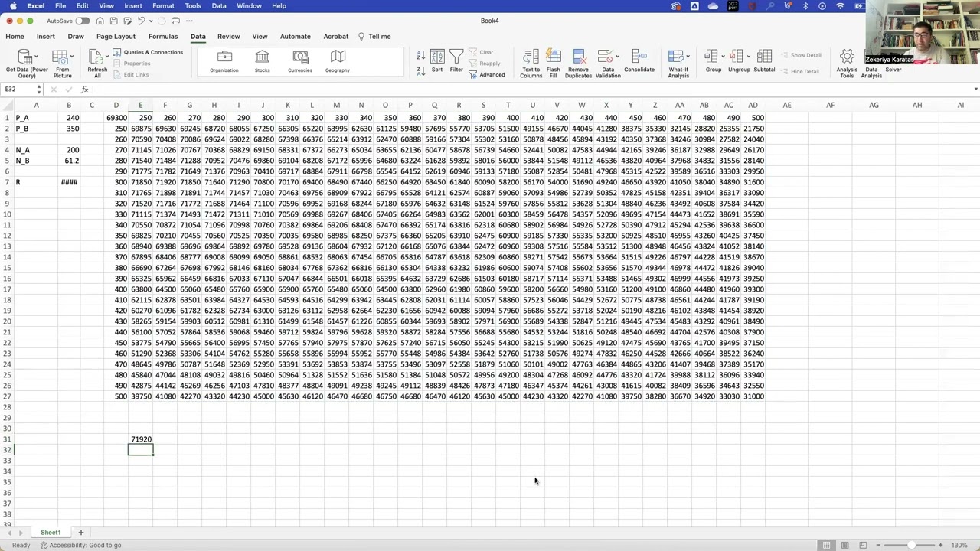Sort ascending A to Z

[420, 56]
